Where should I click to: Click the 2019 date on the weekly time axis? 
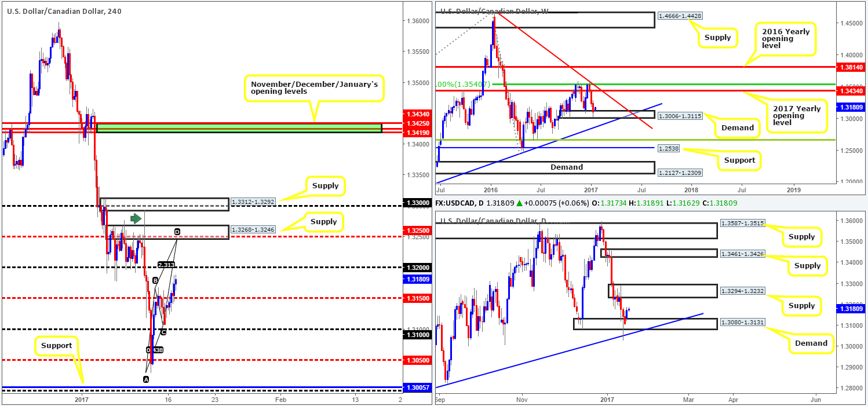794,189
